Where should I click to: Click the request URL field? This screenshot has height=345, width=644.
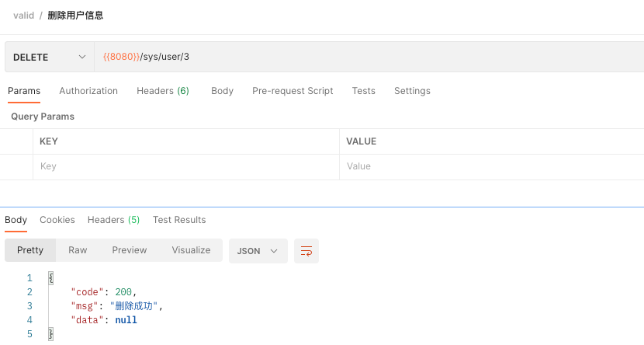369,57
